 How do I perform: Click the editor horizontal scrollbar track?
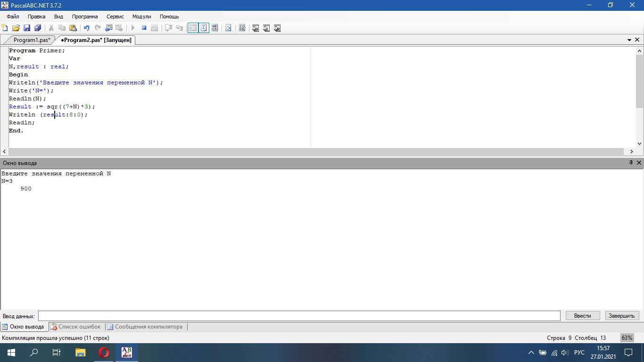316,151
